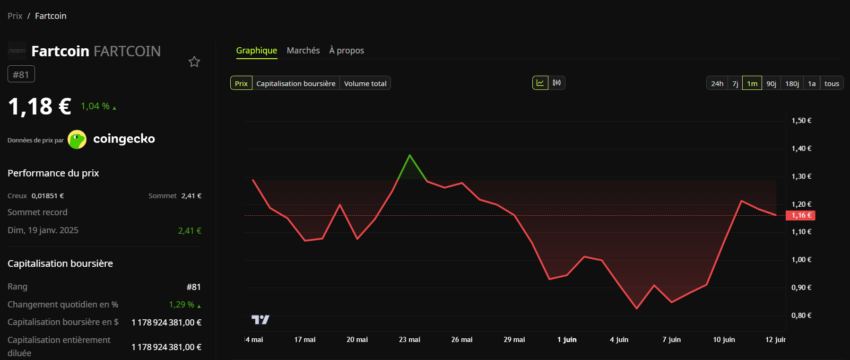The height and width of the screenshot is (360, 850).
Task: Switch to candlestick chart view icon
Action: (x=557, y=83)
